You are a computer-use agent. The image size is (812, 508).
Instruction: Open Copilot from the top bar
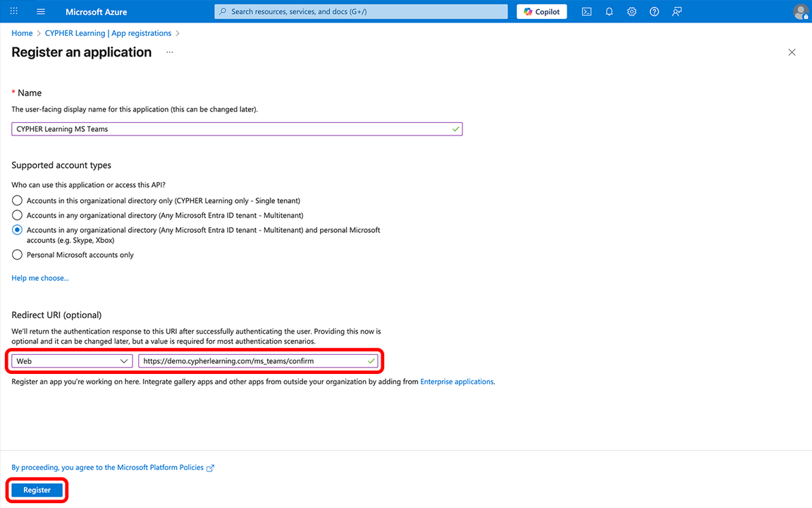(x=541, y=11)
